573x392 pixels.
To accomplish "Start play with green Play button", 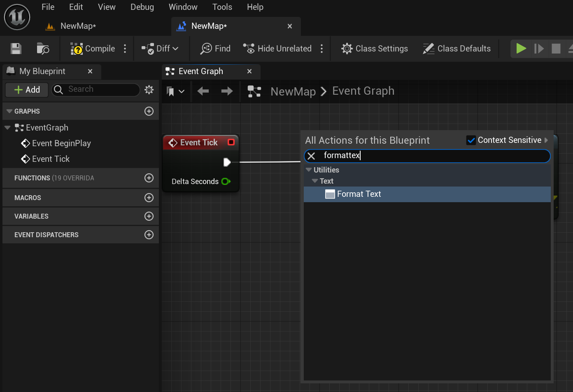I will (x=521, y=49).
